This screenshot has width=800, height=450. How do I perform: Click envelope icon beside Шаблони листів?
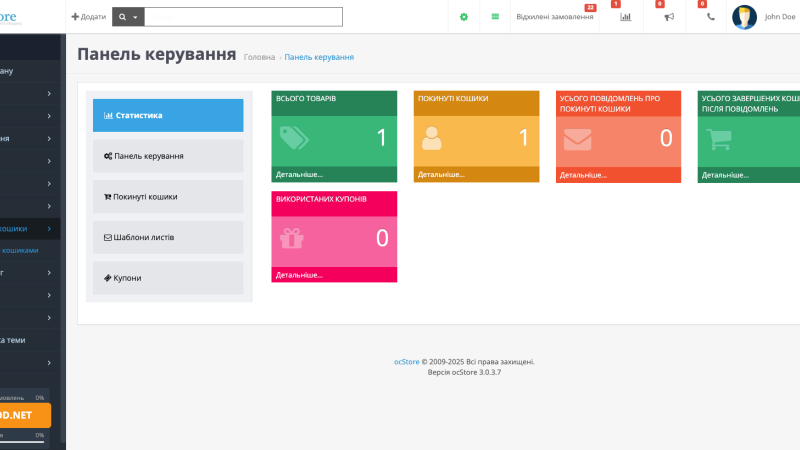(x=108, y=238)
